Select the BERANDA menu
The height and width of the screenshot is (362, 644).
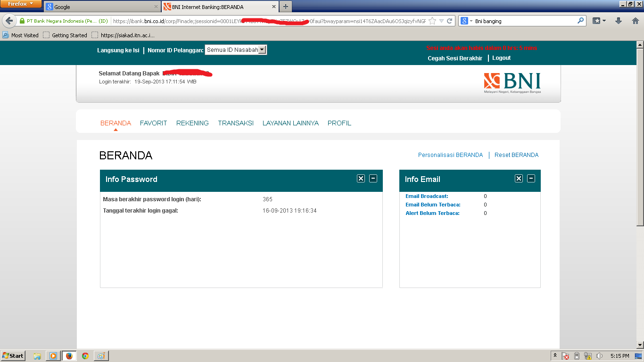tap(116, 123)
